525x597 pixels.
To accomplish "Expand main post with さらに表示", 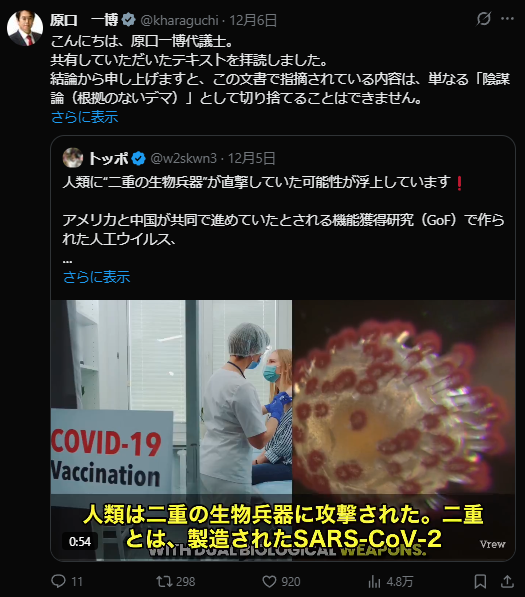I will pos(85,117).
